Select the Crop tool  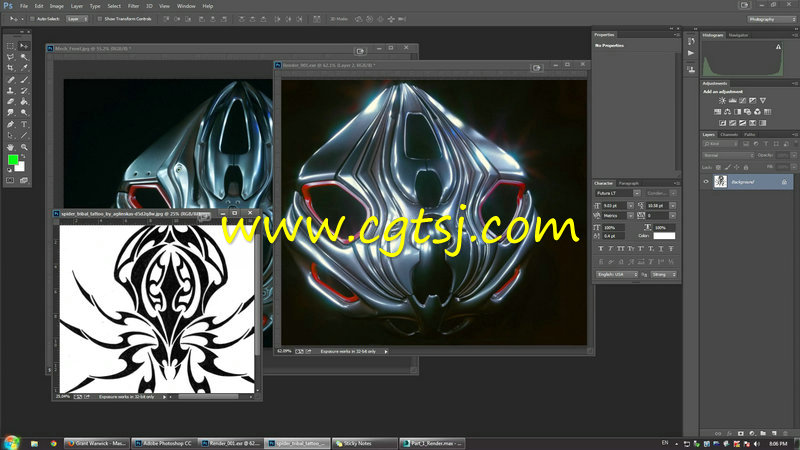click(x=11, y=68)
